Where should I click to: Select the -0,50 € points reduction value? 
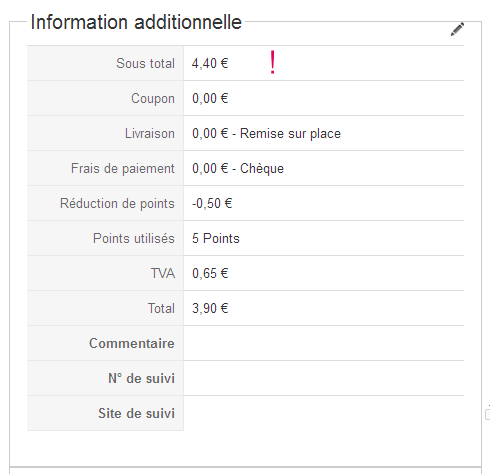pyautogui.click(x=212, y=203)
